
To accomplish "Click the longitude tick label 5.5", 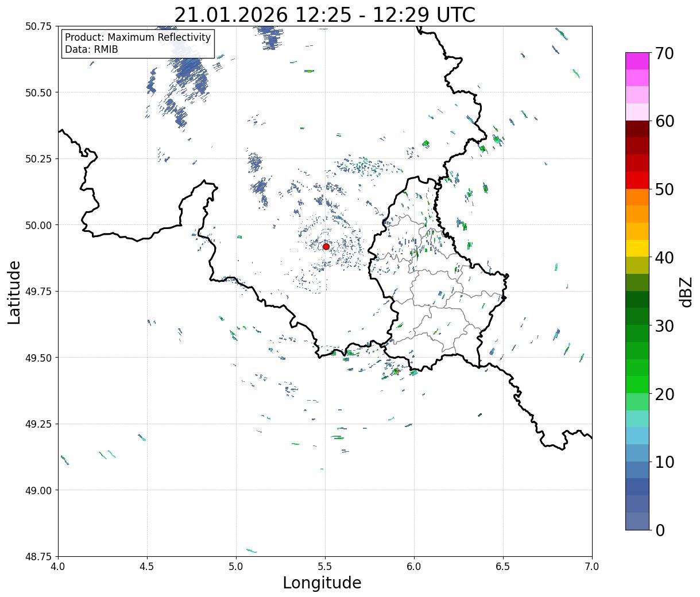I will 325,567.
